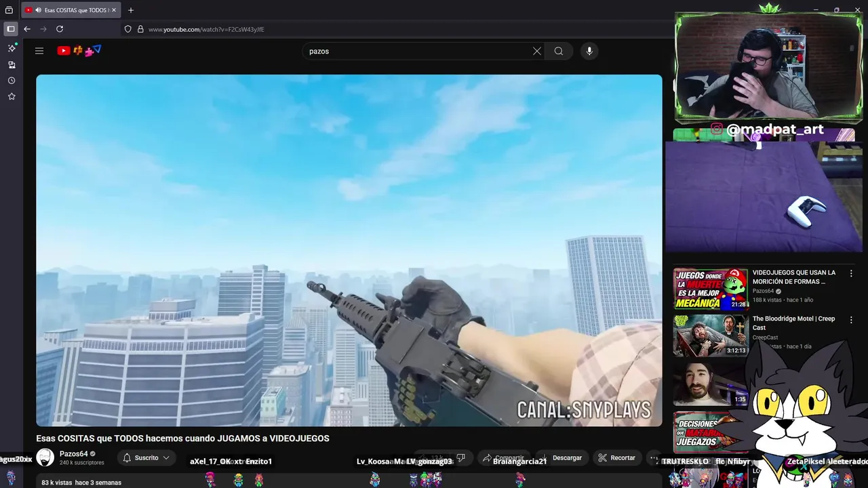Open 'JUEGOS DONDE LA MUERTE' video thumbnail

click(711, 289)
